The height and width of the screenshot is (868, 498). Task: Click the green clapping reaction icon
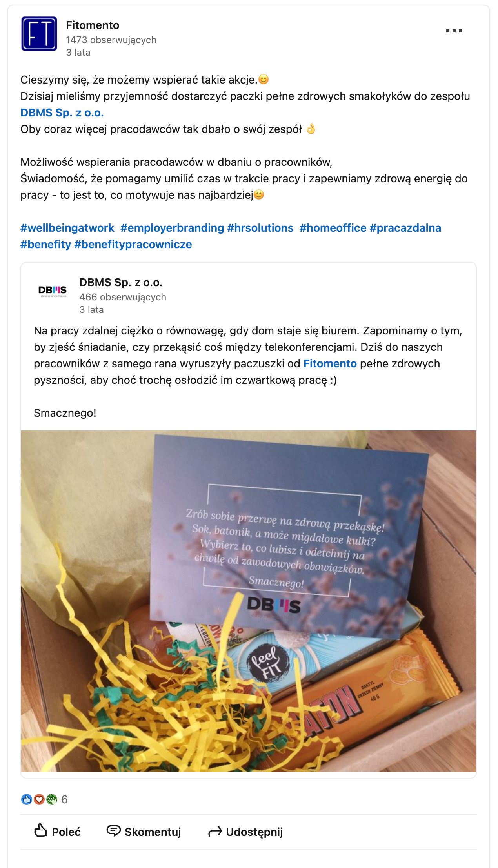[x=51, y=799]
